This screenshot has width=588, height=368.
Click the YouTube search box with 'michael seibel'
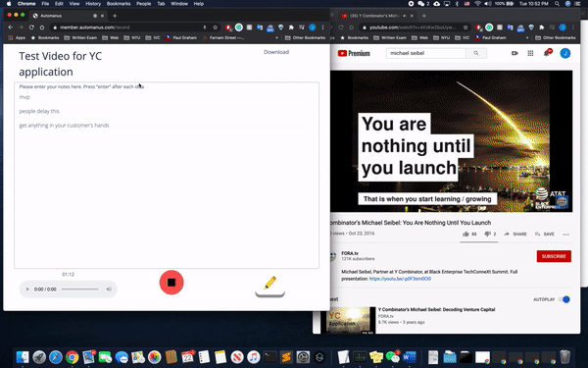point(426,53)
